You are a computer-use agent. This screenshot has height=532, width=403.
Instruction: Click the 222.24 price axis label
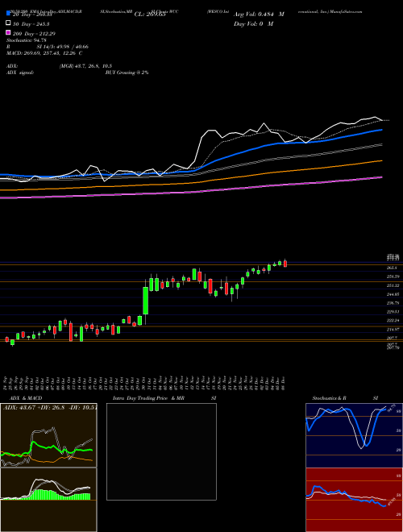pyautogui.click(x=393, y=321)
